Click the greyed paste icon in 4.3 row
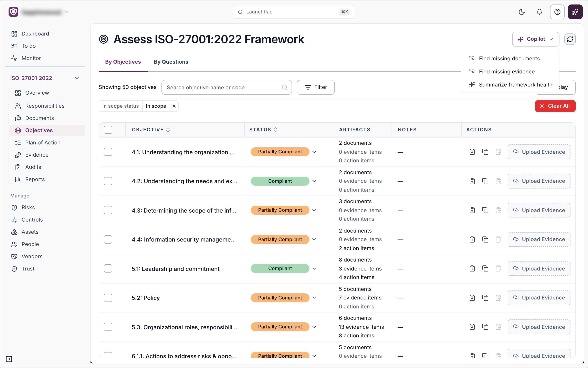Screen dimensions: 588x368 click(x=498, y=210)
